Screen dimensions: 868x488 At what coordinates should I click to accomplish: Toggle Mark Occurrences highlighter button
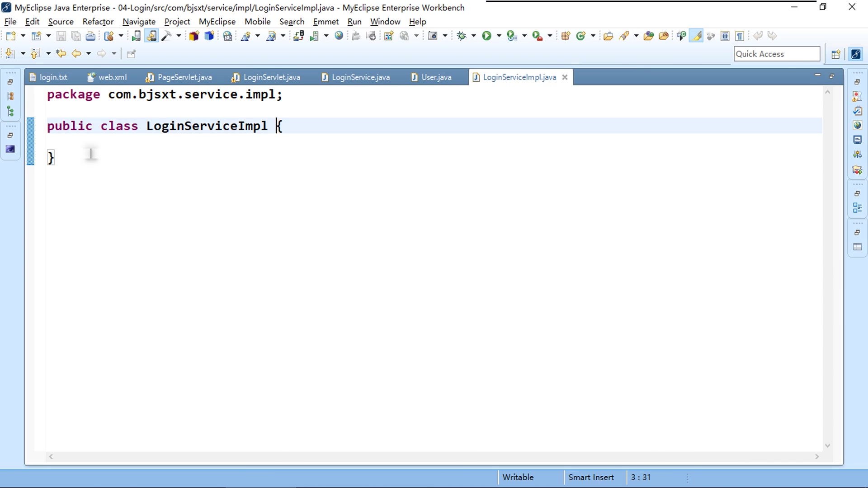pos(697,36)
